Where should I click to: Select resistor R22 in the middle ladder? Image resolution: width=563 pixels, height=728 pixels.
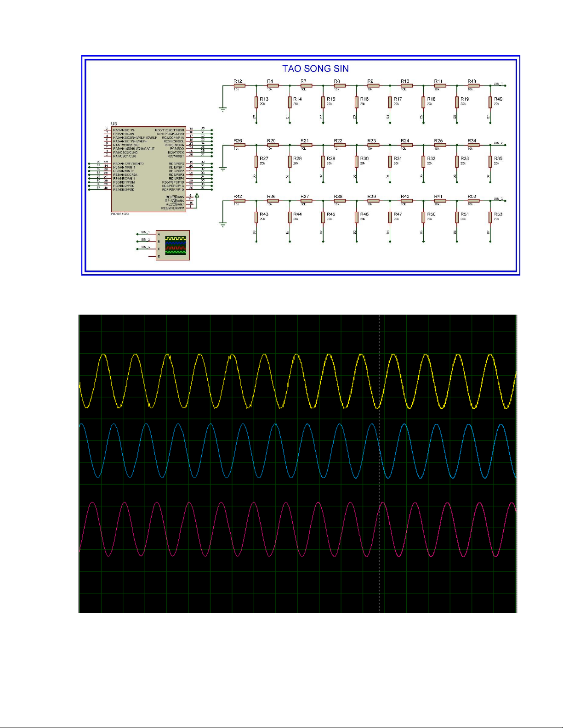click(339, 145)
